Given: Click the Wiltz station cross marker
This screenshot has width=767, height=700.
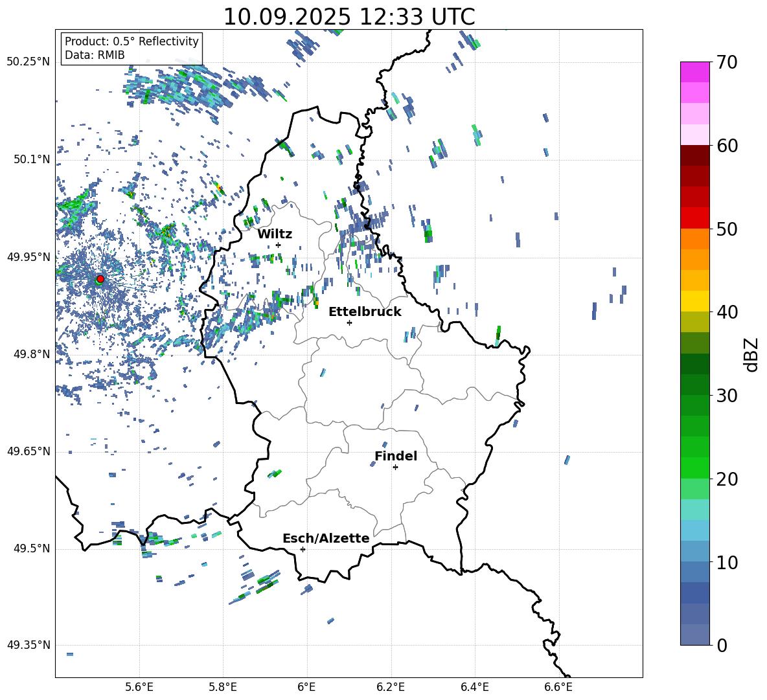Looking at the screenshot, I should pyautogui.click(x=278, y=245).
